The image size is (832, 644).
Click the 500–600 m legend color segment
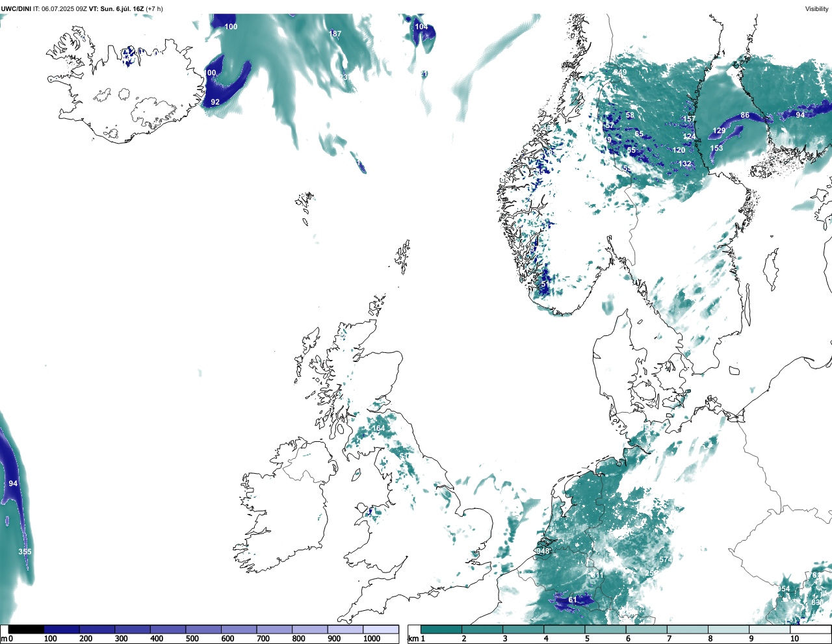203,630
